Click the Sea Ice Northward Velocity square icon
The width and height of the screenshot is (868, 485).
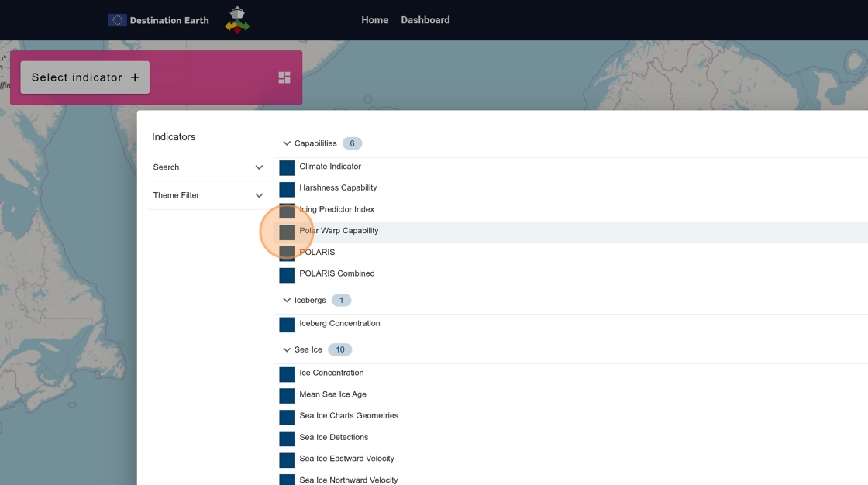point(287,480)
